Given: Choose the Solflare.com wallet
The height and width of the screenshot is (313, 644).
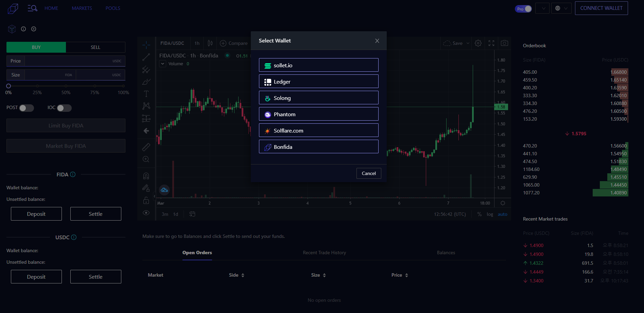Looking at the screenshot, I should click(319, 130).
